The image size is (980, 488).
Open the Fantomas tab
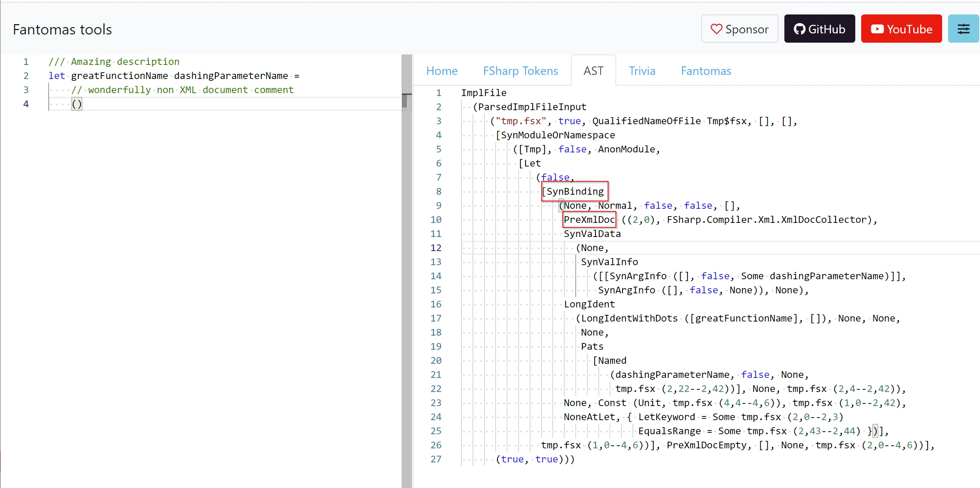(706, 71)
